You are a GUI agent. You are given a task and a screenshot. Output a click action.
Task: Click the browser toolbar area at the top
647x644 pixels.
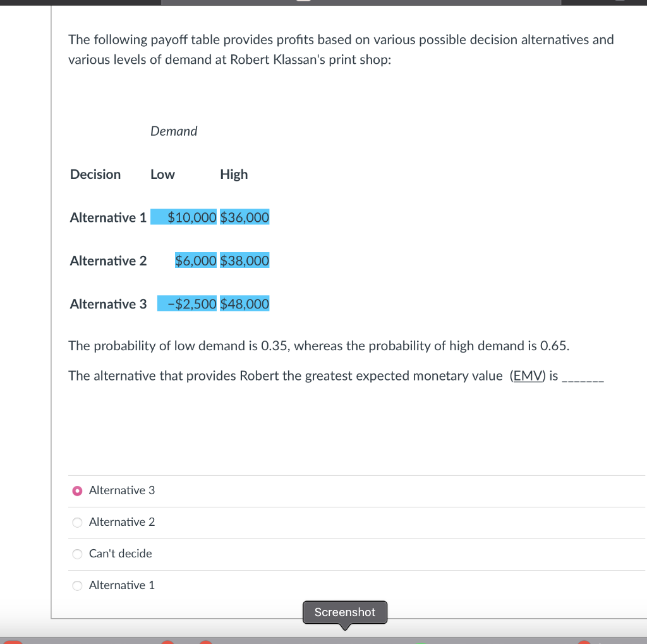(323, 2)
